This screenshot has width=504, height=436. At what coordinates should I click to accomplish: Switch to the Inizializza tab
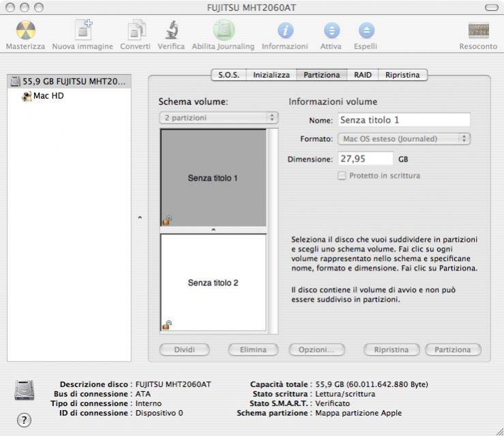pos(271,75)
